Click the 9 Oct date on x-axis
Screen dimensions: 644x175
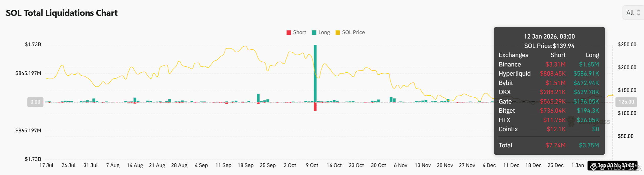[312, 165]
